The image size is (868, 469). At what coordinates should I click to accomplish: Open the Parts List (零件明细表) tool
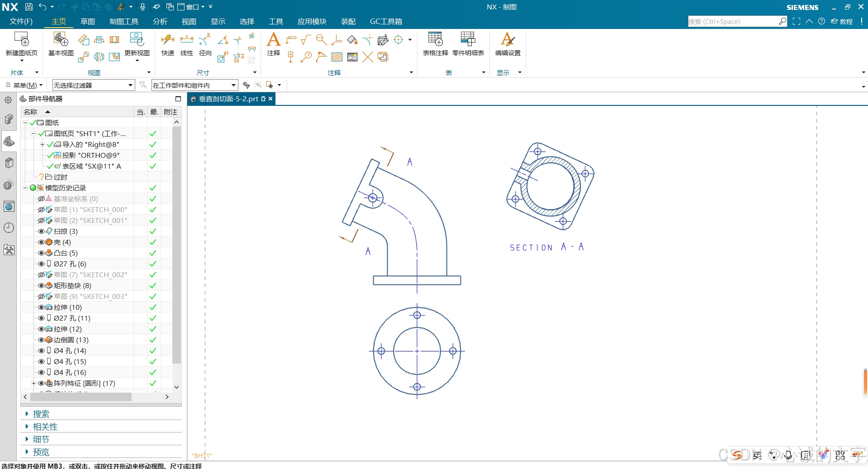(468, 39)
